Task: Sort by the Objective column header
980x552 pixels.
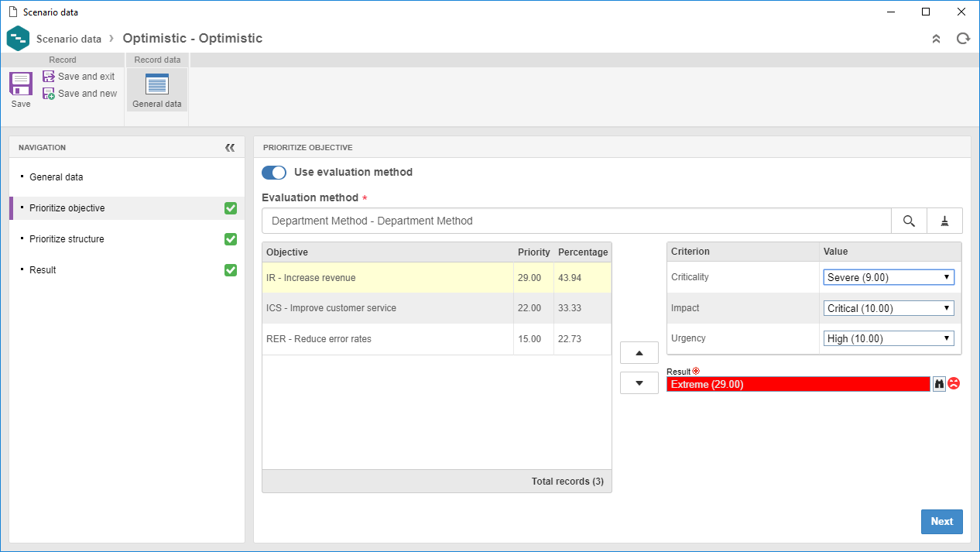Action: [x=388, y=252]
